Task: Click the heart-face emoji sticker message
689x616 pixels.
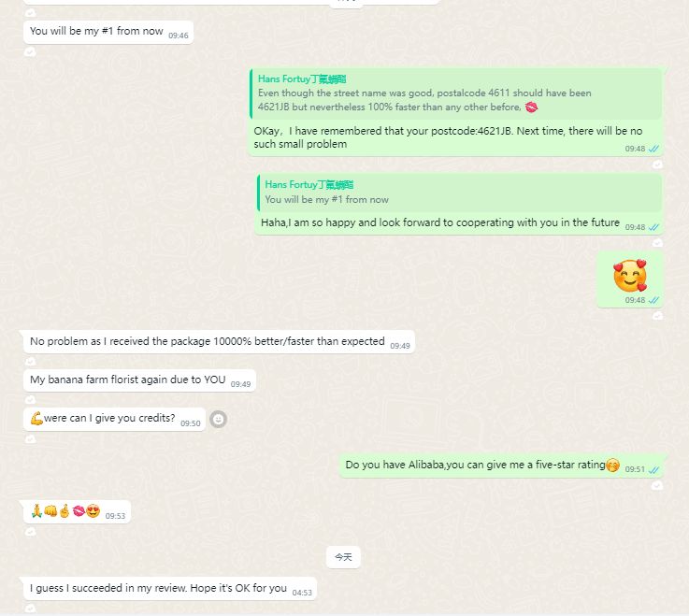Action: pos(630,276)
